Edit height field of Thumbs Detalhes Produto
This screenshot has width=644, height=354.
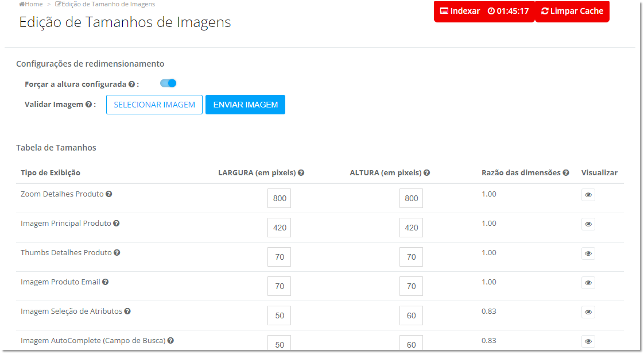click(x=411, y=256)
